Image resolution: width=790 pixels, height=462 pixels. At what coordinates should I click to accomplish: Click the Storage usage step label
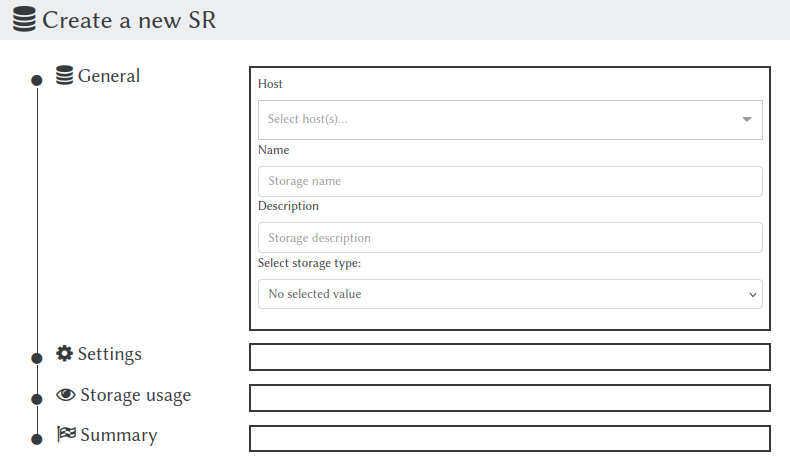(136, 395)
